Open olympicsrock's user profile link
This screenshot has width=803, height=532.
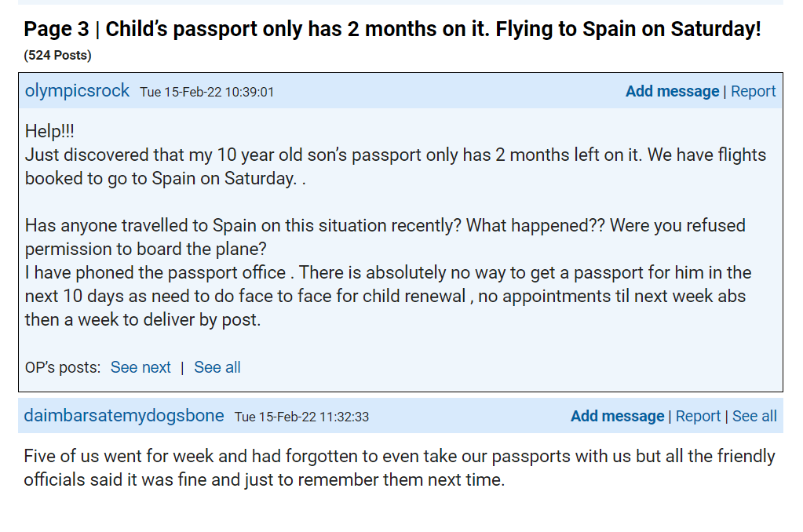click(77, 91)
